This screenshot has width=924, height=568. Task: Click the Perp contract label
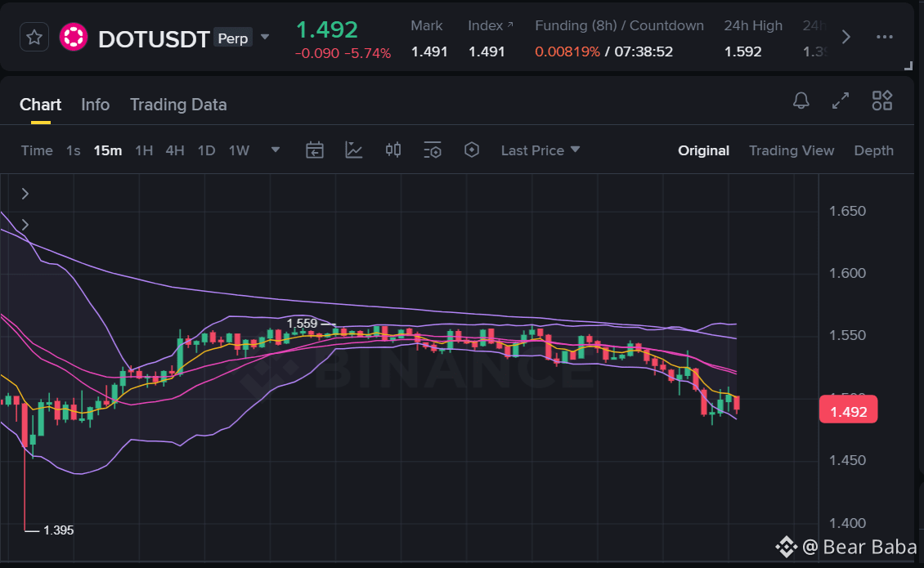pyautogui.click(x=233, y=38)
